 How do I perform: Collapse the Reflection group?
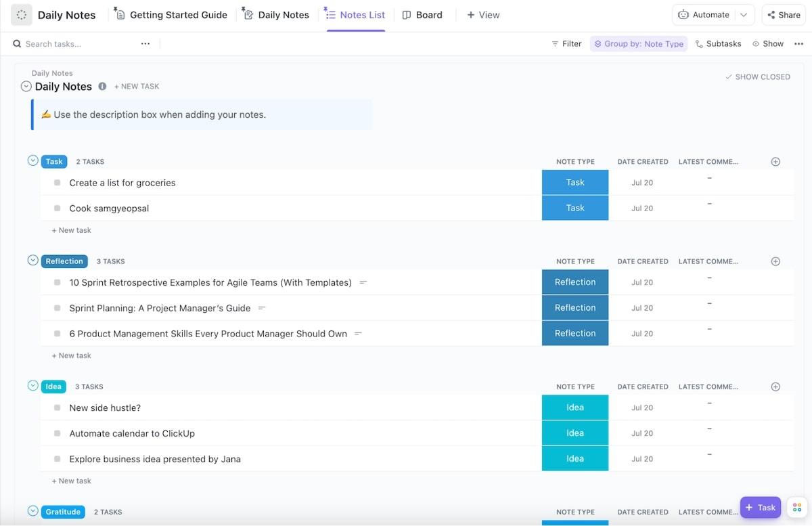pyautogui.click(x=32, y=261)
